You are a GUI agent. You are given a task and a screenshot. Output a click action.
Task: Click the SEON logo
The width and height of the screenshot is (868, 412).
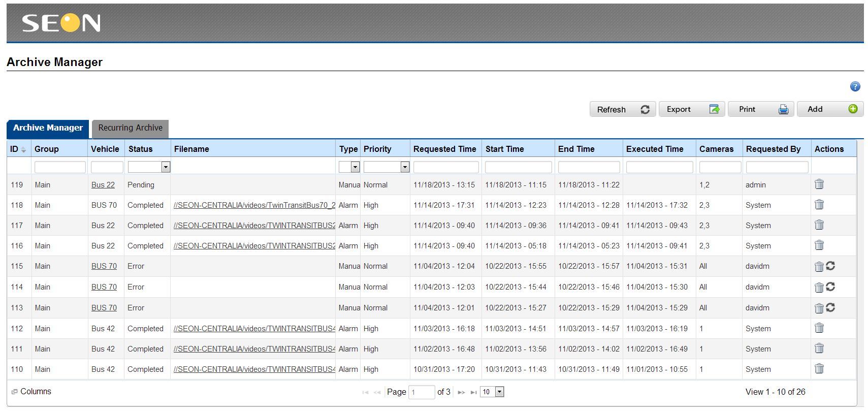(61, 23)
